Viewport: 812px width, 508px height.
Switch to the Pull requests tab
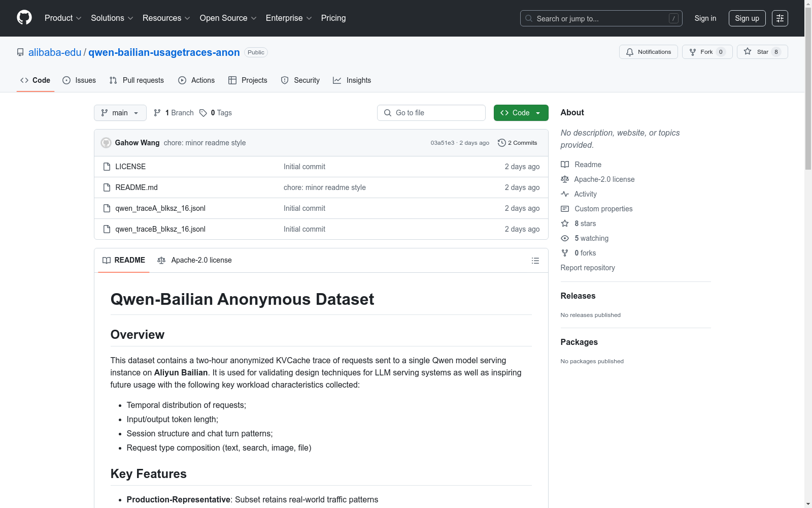[137, 80]
